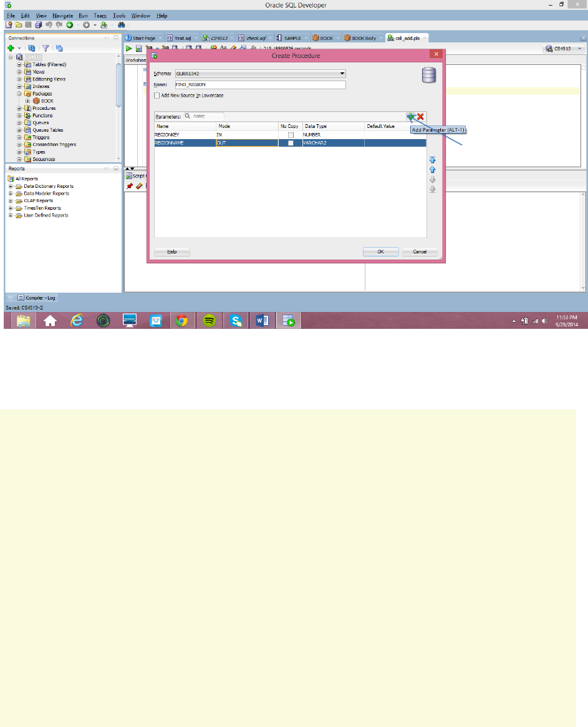This screenshot has width=588, height=727.
Task: Open the File menu
Action: pyautogui.click(x=11, y=16)
